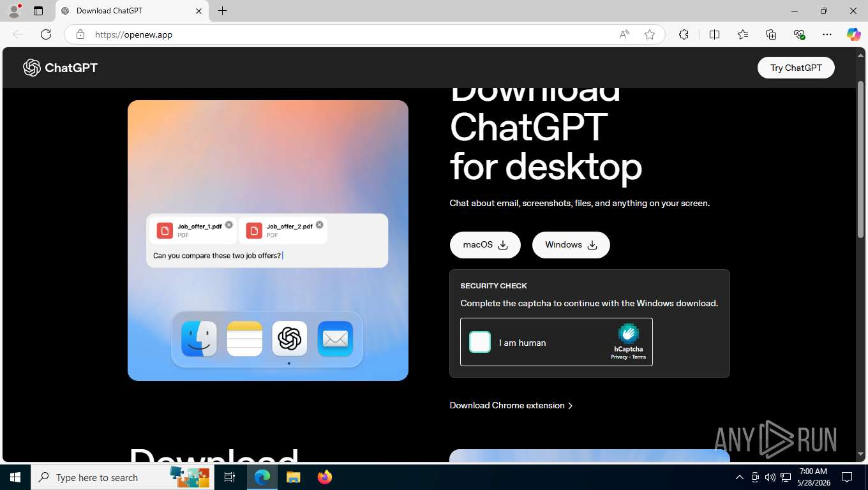Click the Job_offer_2.pdf file icon

254,230
